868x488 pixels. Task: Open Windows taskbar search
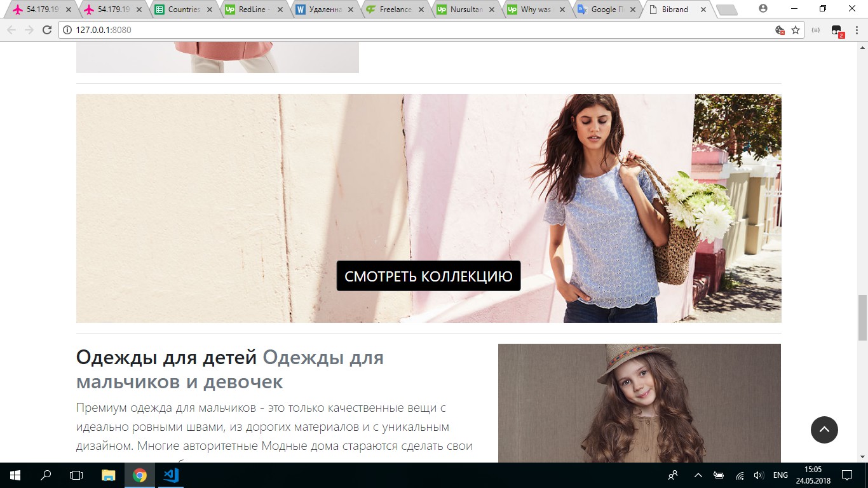click(x=46, y=475)
